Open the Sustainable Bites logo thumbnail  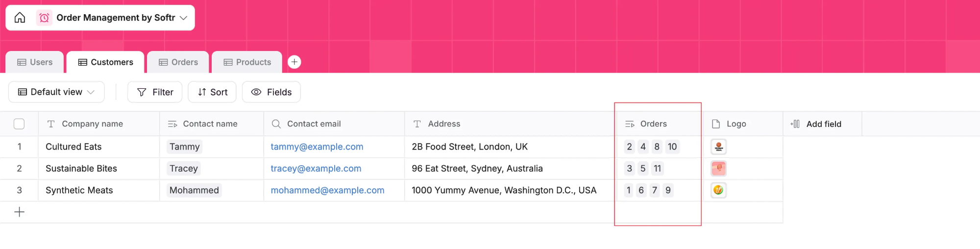(719, 168)
